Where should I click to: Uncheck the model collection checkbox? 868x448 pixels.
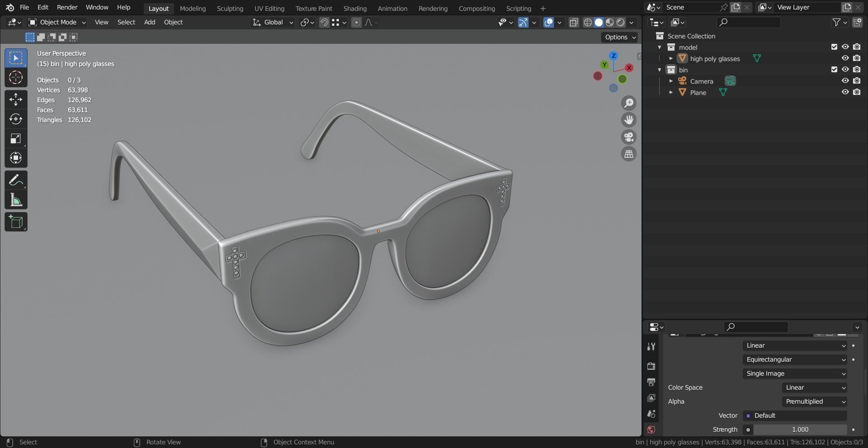[834, 47]
